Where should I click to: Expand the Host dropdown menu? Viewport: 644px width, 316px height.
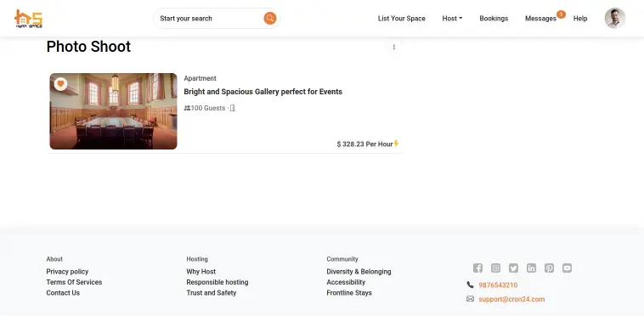click(452, 19)
